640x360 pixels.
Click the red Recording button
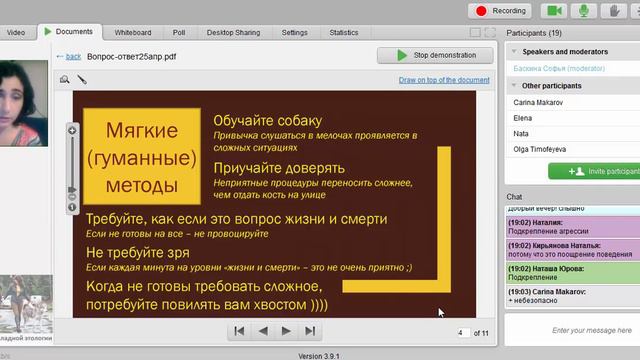[500, 11]
